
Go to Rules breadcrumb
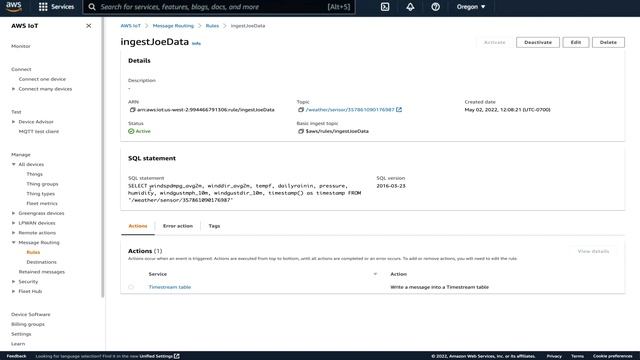(212, 26)
